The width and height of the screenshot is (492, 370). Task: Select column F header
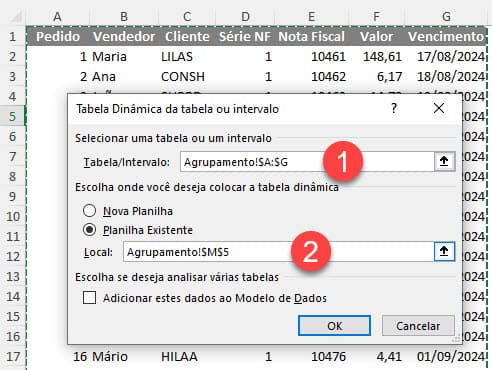pos(376,17)
